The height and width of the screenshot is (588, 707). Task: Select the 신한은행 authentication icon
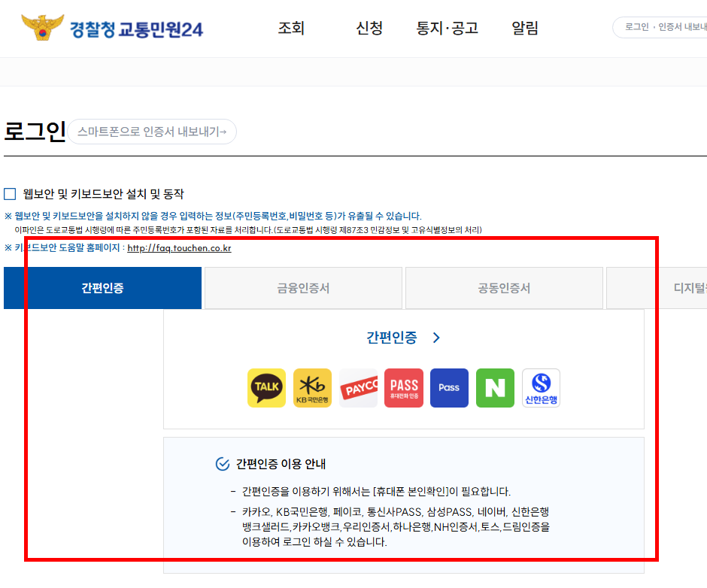(x=541, y=387)
